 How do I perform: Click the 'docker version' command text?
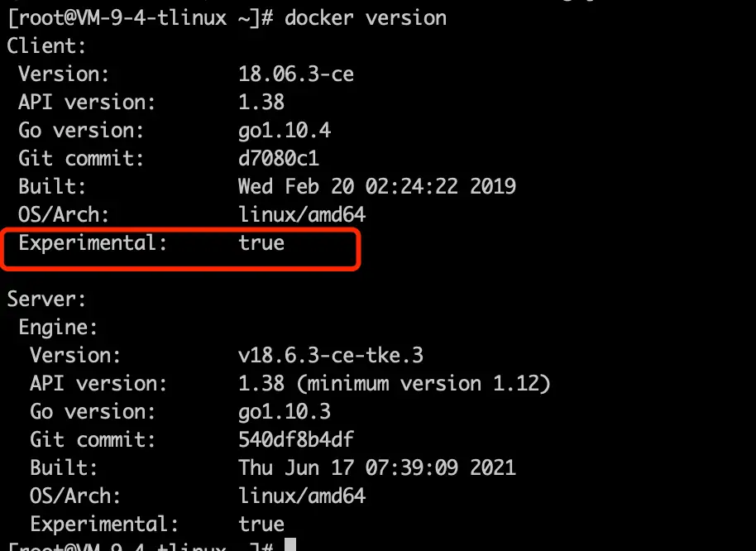pos(365,17)
